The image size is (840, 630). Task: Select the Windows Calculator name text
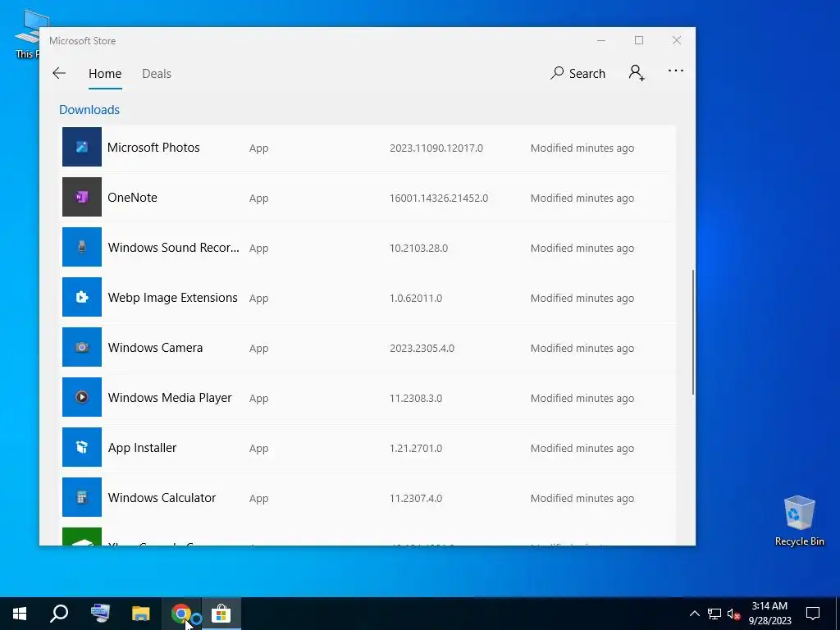(x=162, y=498)
